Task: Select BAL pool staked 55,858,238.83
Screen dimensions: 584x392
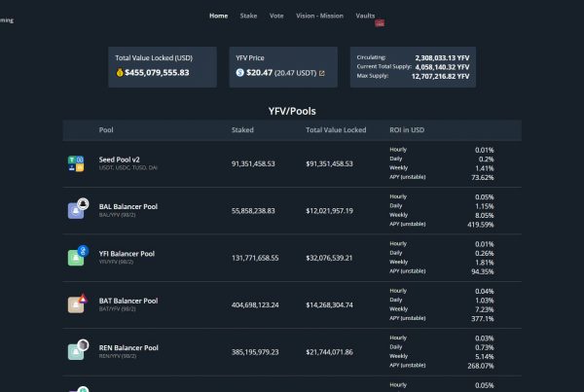Action: click(253, 211)
